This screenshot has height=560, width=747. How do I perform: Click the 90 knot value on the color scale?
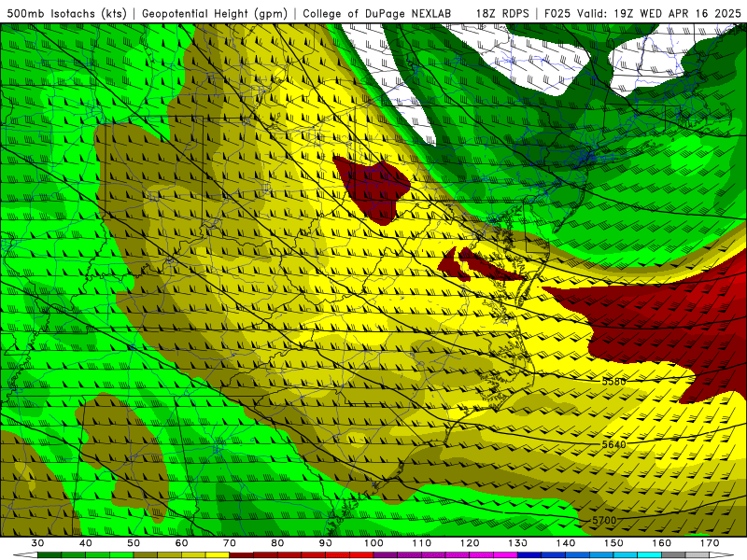pos(325,543)
